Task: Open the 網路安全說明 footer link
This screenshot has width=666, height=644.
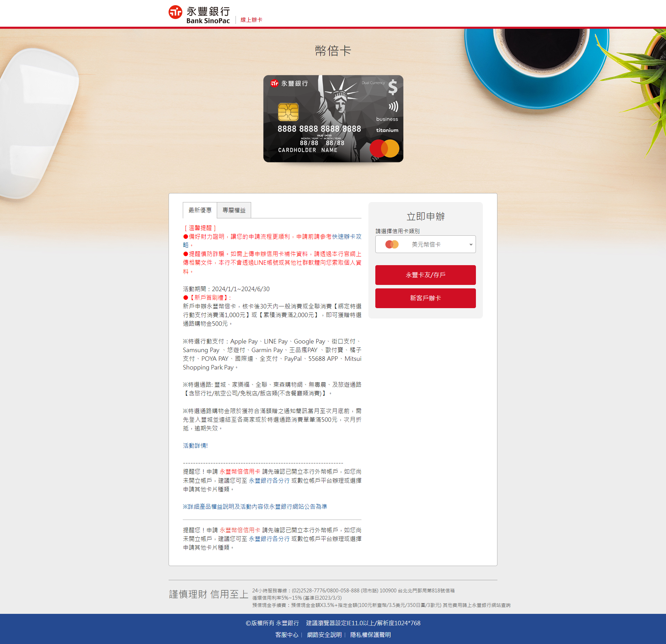Action: tap(324, 635)
